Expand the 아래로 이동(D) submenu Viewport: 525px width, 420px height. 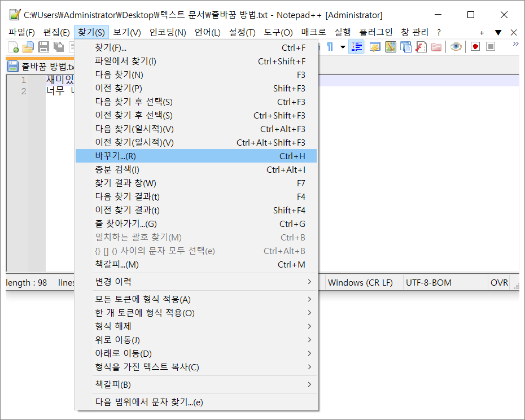coord(196,353)
